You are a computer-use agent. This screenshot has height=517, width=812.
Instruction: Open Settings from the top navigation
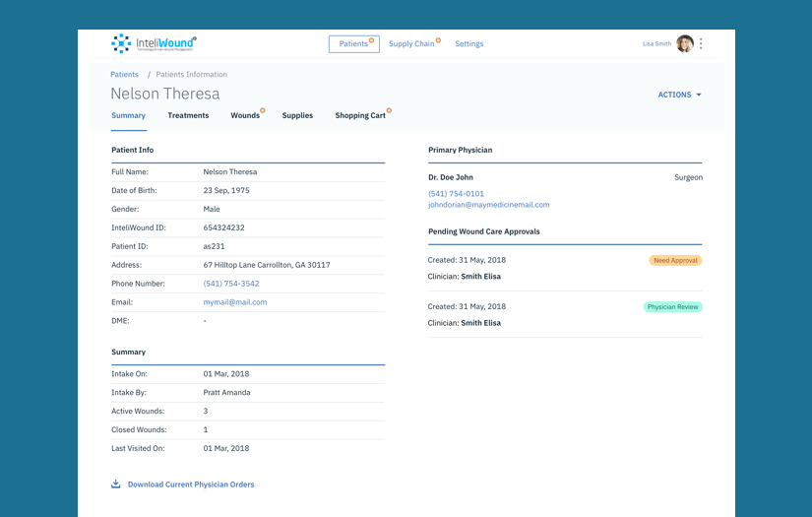468,44
